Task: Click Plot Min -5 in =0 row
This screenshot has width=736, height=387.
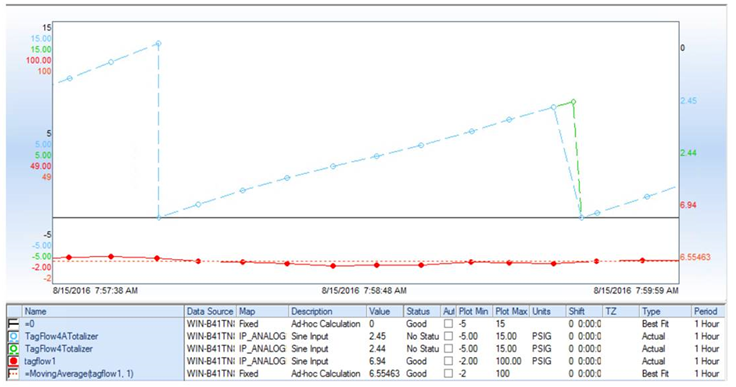Action: pos(463,324)
